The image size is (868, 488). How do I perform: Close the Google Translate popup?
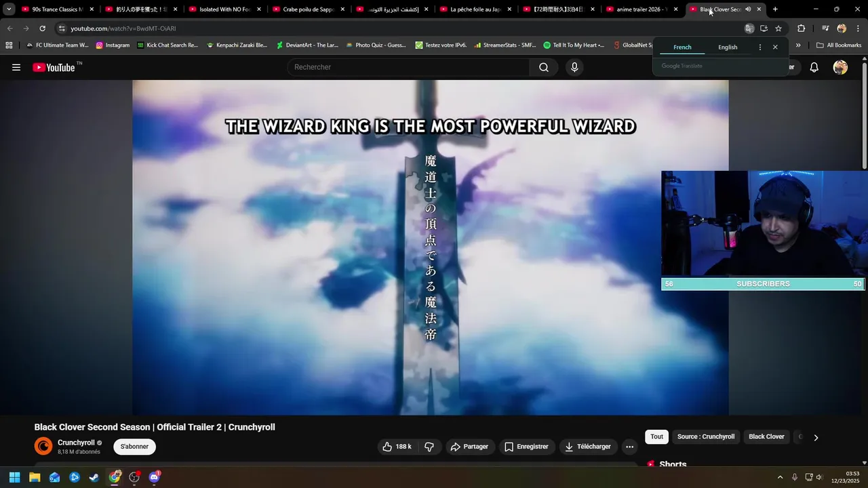point(775,47)
